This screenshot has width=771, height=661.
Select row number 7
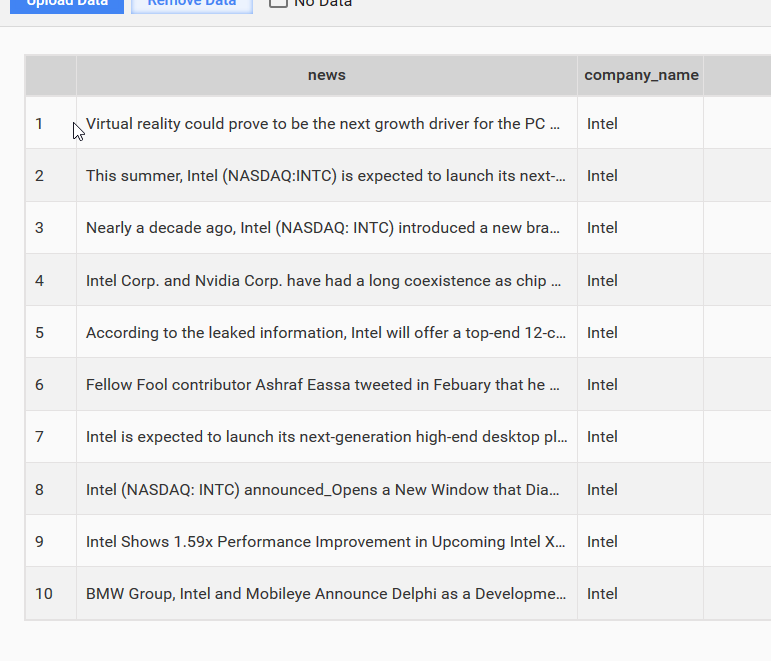[51, 437]
